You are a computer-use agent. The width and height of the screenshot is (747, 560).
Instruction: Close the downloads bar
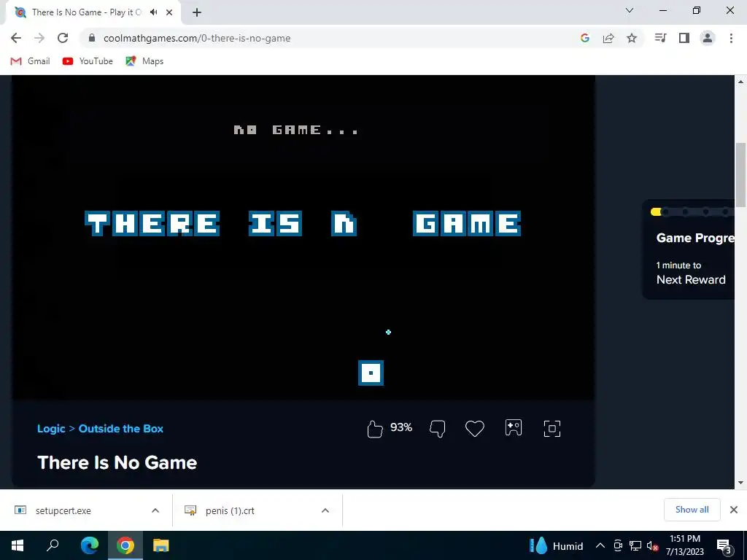[x=734, y=510]
